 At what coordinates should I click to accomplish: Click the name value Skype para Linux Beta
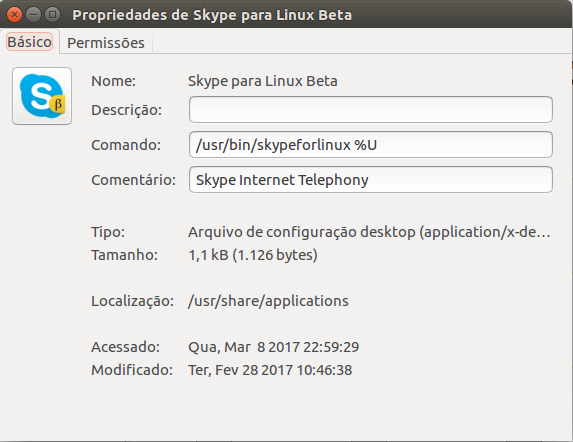tap(263, 81)
